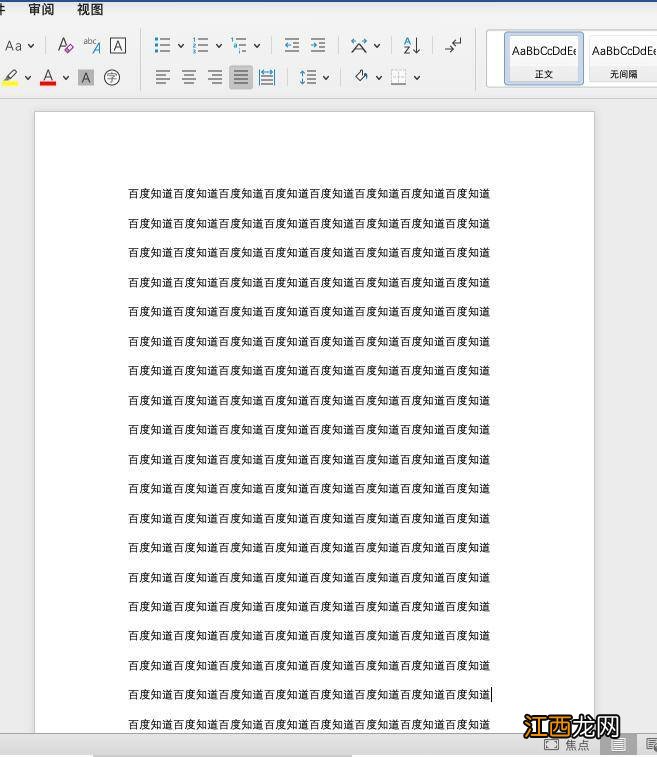Open Asian layout options icon

359,45
